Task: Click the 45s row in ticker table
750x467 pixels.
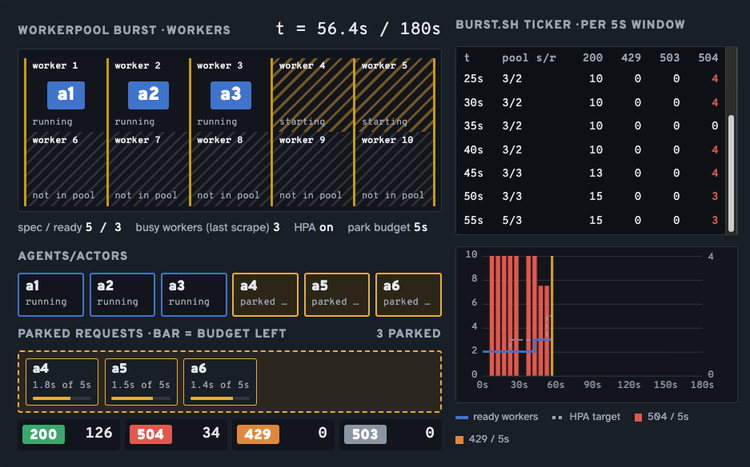Action: point(591,173)
